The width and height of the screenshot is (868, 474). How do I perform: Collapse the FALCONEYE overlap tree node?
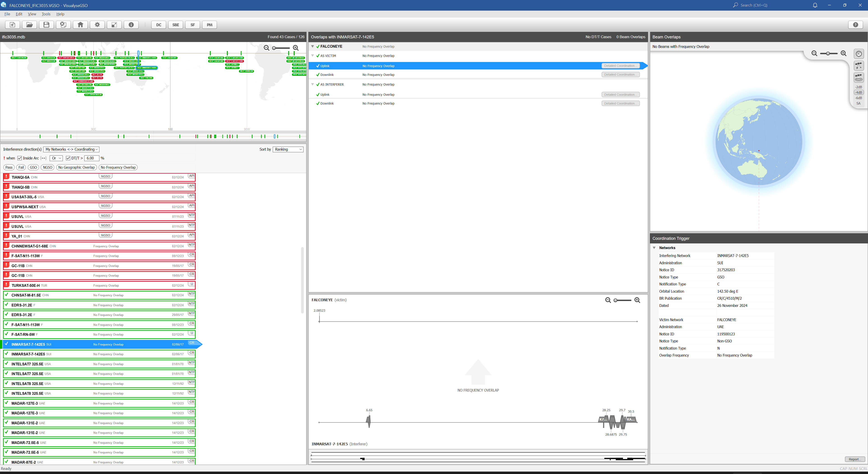pos(313,47)
